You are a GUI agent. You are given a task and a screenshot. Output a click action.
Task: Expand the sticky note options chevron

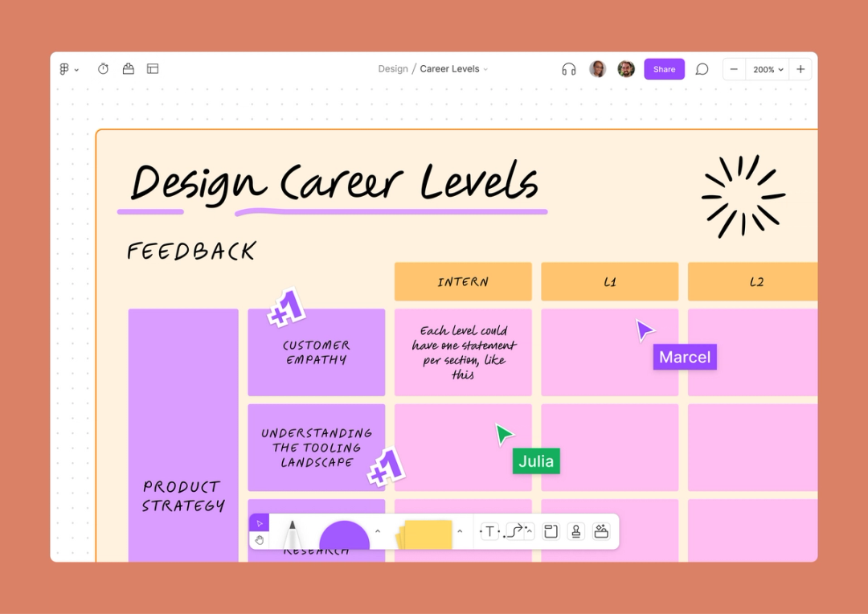point(460,531)
